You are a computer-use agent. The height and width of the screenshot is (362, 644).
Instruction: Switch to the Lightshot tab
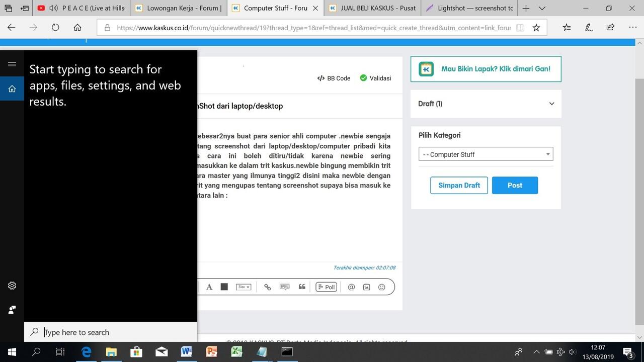coord(469,8)
